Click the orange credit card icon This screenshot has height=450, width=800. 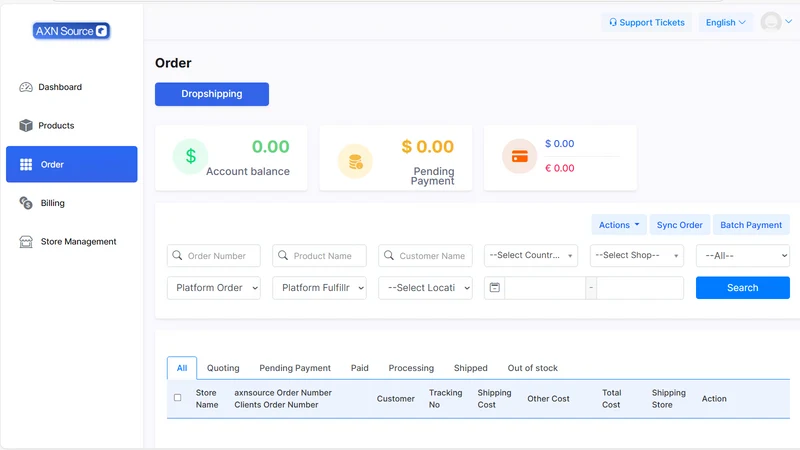pos(519,156)
